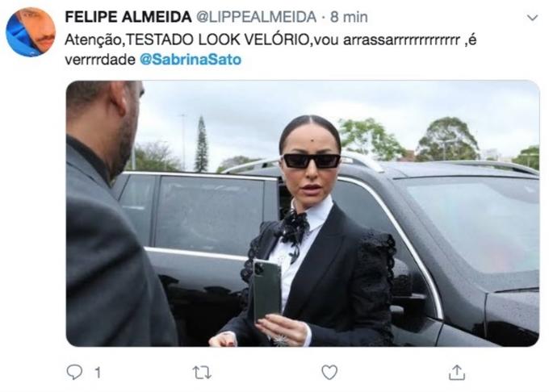Like the tweet with the heart icon

pyautogui.click(x=329, y=373)
